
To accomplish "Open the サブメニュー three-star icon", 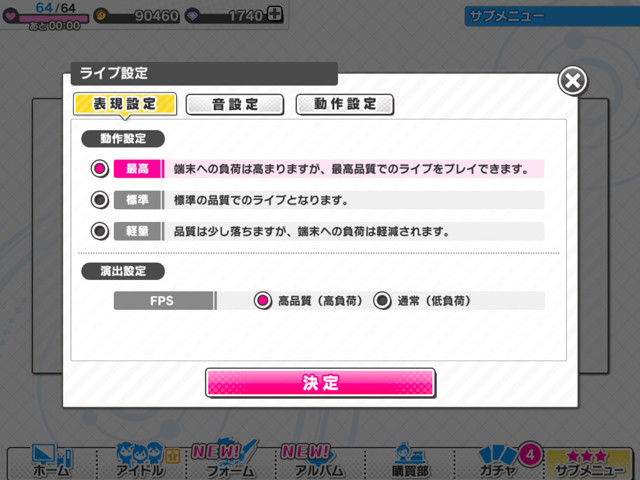I will [x=588, y=464].
